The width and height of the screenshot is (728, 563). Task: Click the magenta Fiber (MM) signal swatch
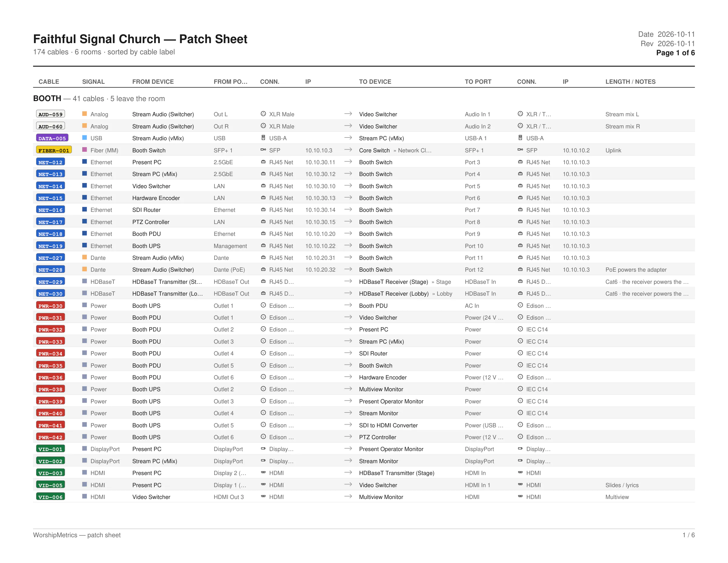(x=85, y=150)
